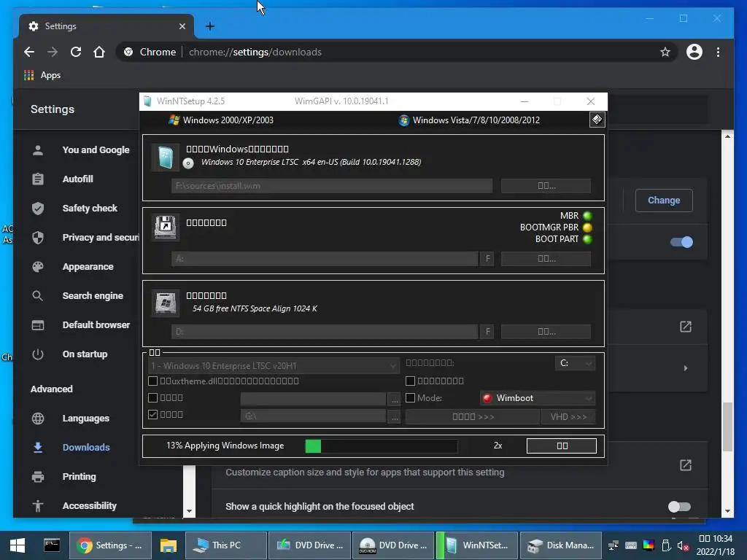
Task: Click the cancel button beside progress bar
Action: (562, 446)
